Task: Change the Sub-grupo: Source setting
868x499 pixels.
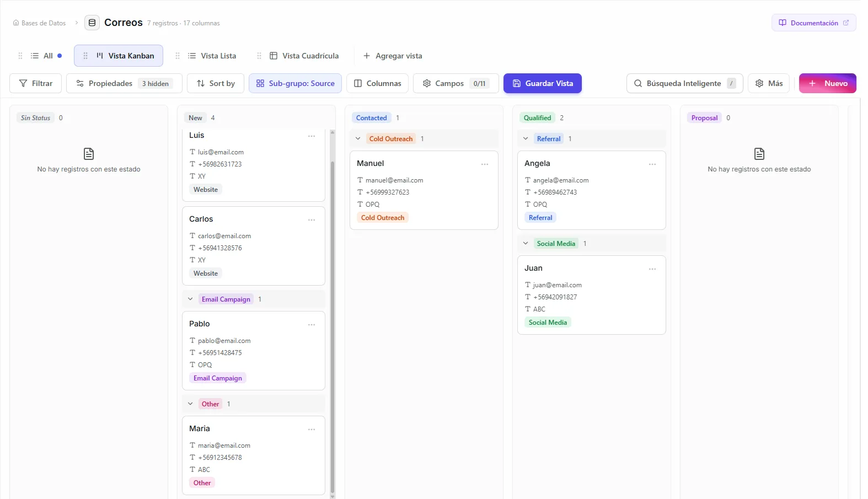Action: pyautogui.click(x=295, y=83)
